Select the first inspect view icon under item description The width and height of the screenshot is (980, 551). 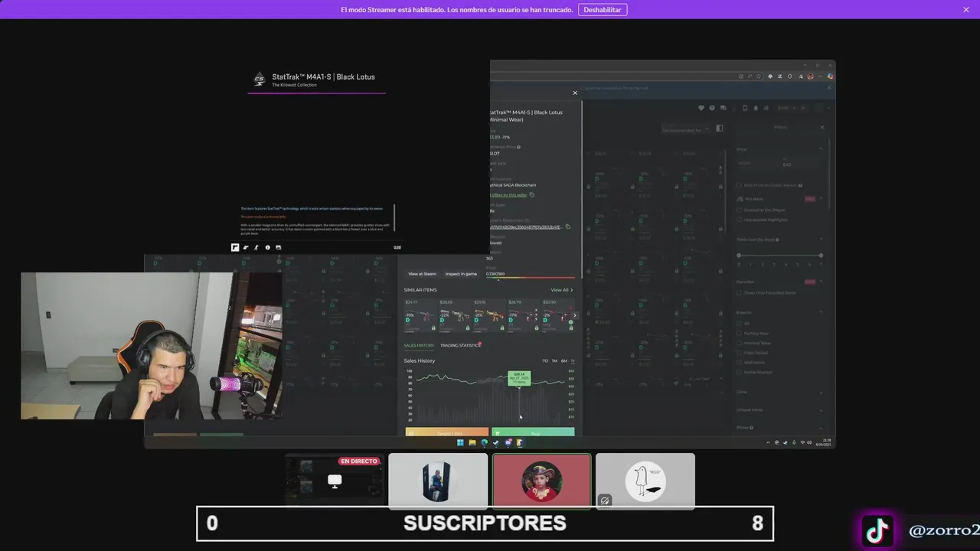pos(235,247)
